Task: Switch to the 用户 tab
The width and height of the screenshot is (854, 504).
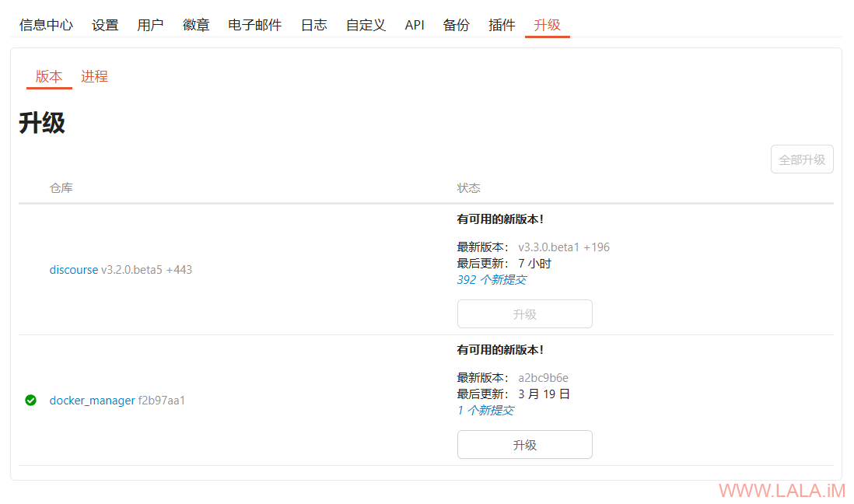Action: 150,25
